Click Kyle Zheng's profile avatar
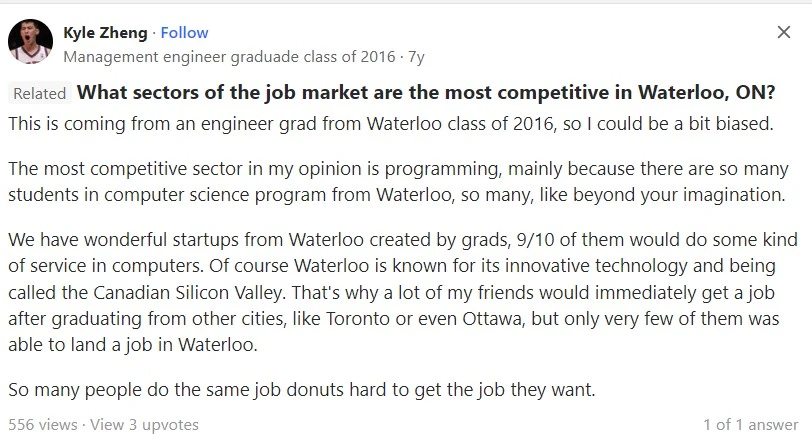The image size is (812, 445). tap(32, 42)
